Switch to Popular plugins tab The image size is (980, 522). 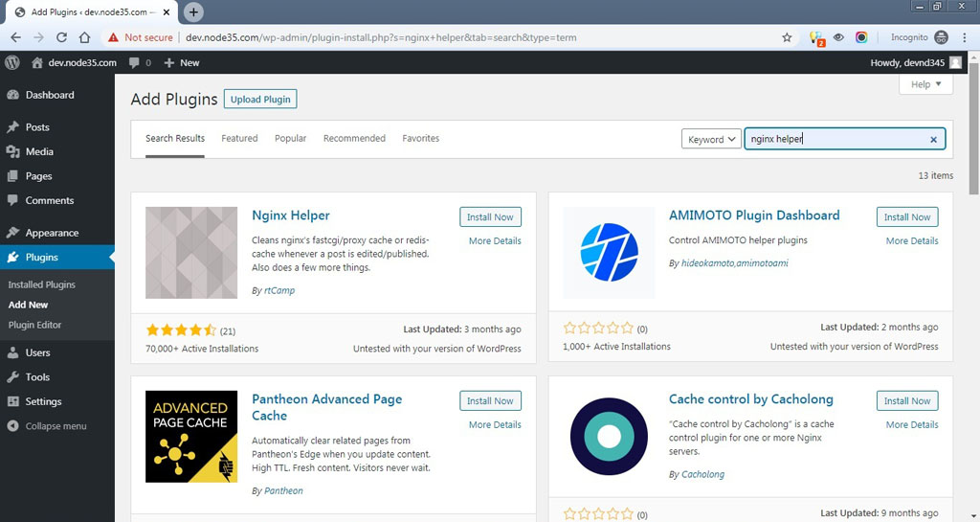(x=291, y=138)
